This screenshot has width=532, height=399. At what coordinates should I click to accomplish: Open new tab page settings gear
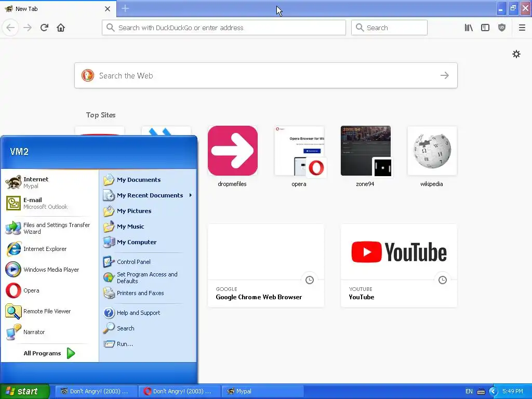[516, 54]
